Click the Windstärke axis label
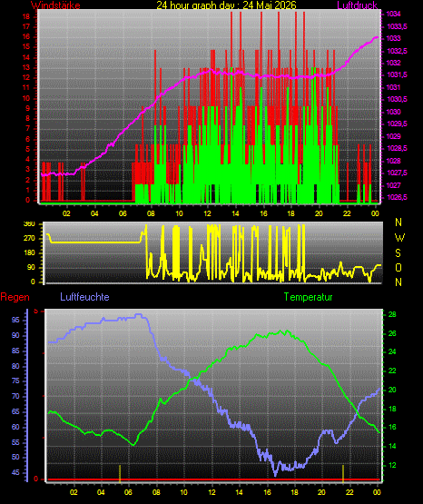The image size is (423, 504). coord(55,5)
